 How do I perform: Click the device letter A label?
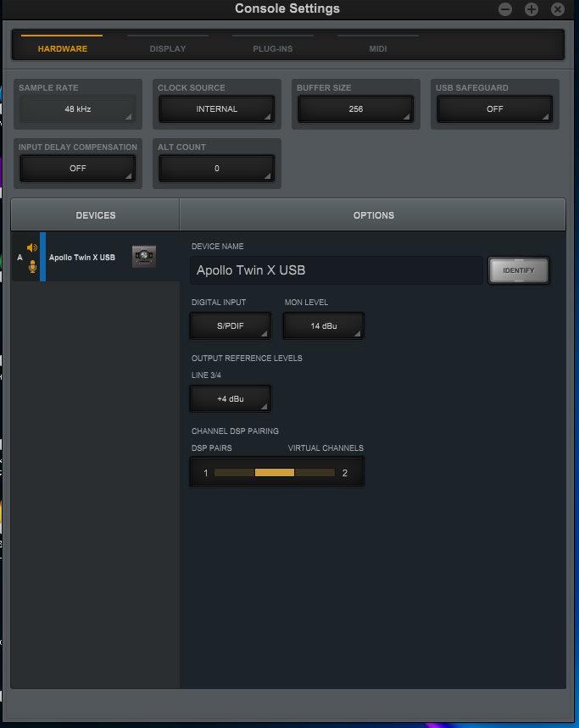pyautogui.click(x=19, y=257)
